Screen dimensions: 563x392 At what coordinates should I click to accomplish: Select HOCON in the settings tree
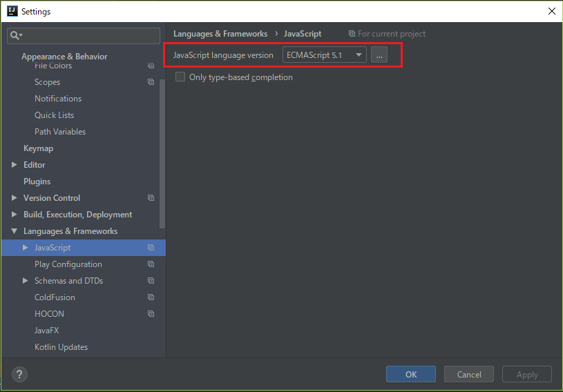coord(49,314)
